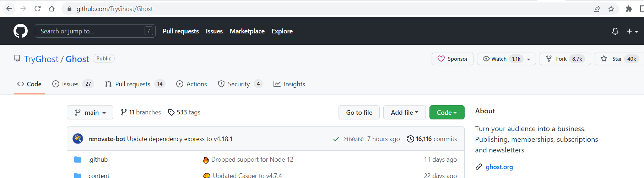Open the notifications bell

pyautogui.click(x=615, y=31)
